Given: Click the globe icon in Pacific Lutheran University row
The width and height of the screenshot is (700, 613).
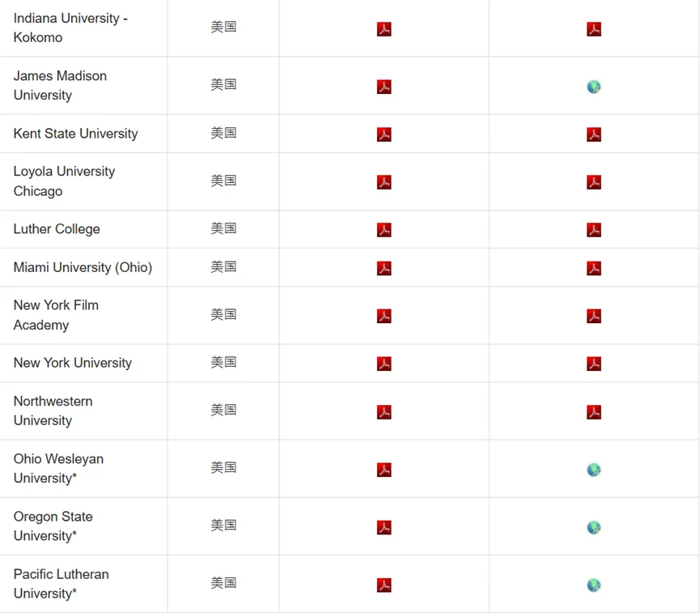Looking at the screenshot, I should [x=594, y=585].
